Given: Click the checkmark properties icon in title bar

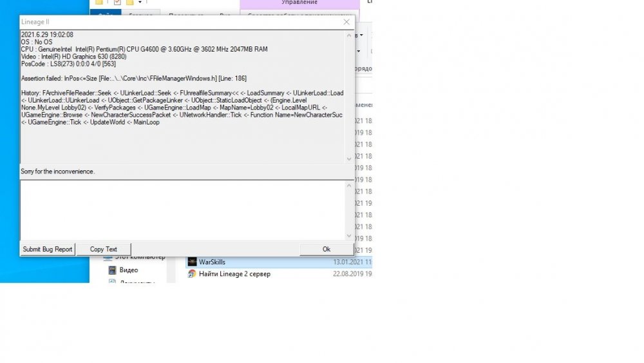Looking at the screenshot, I should tap(117, 2).
